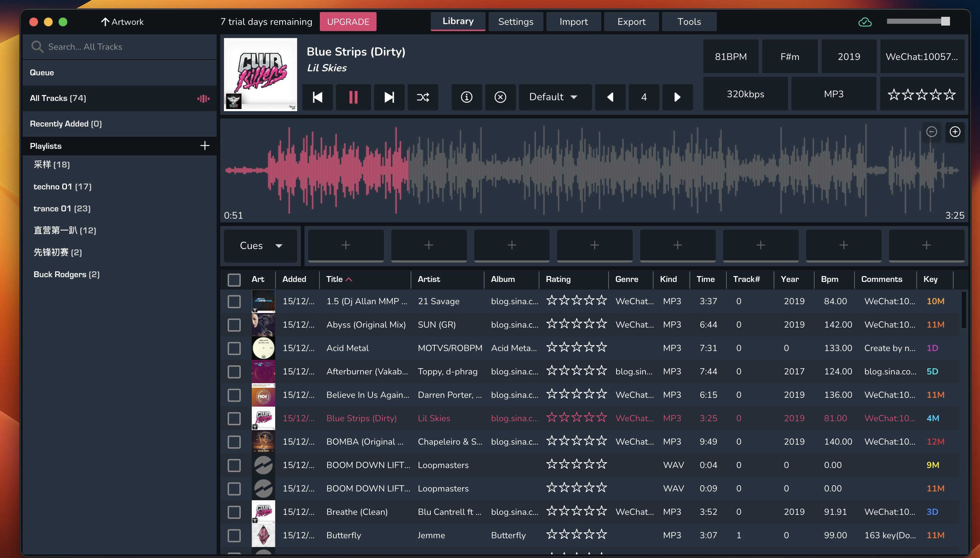This screenshot has height=558, width=980.
Task: Click the Search All Tracks field
Action: coord(120,47)
